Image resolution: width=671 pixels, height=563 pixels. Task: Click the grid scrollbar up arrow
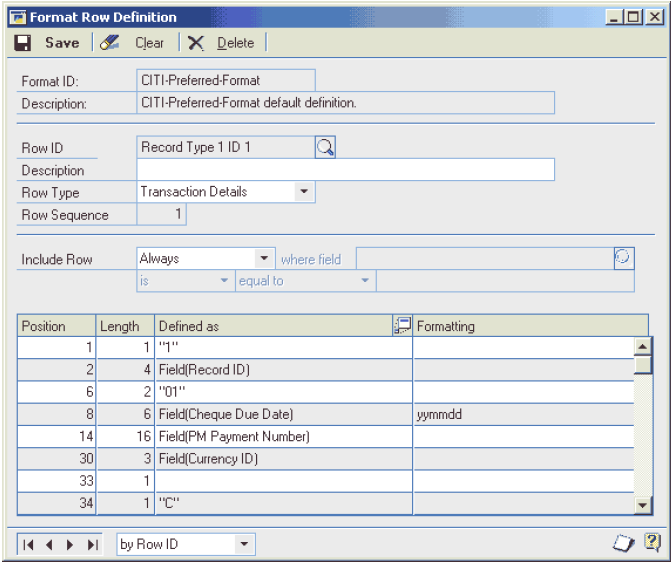(x=643, y=346)
